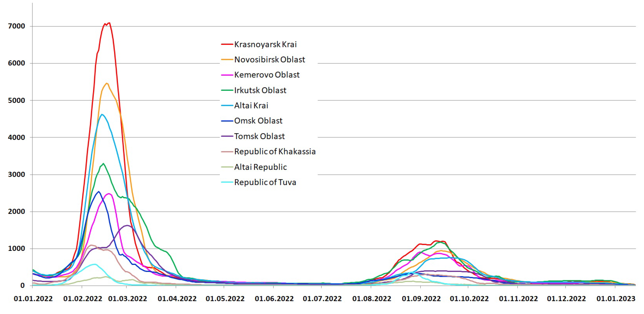Click the 4000 y-axis label
The height and width of the screenshot is (314, 644).
click(x=17, y=137)
